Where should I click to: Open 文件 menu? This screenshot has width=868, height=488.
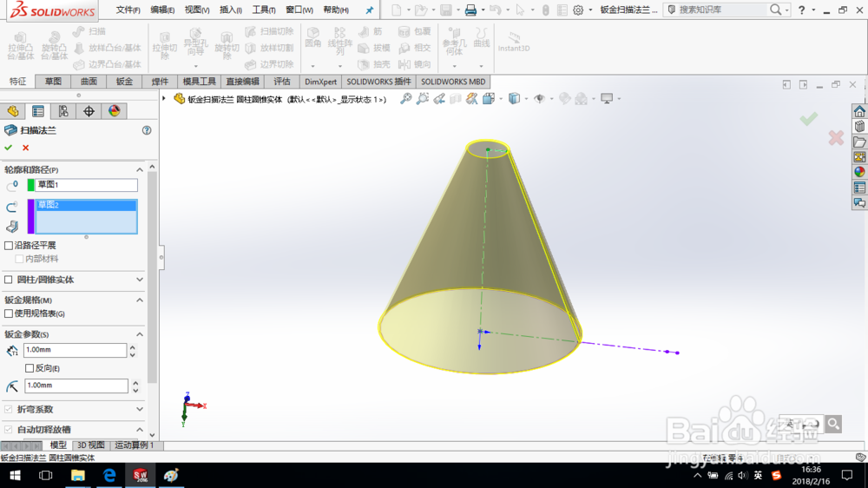[128, 10]
